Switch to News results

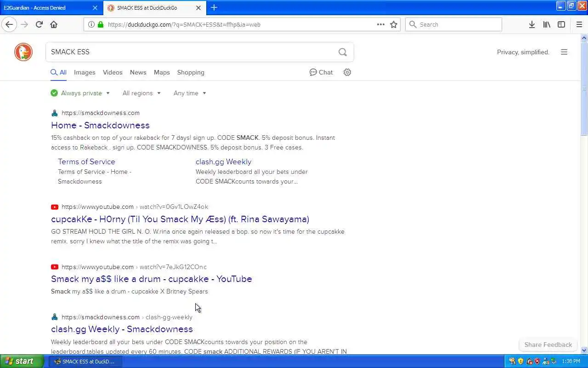pos(138,72)
